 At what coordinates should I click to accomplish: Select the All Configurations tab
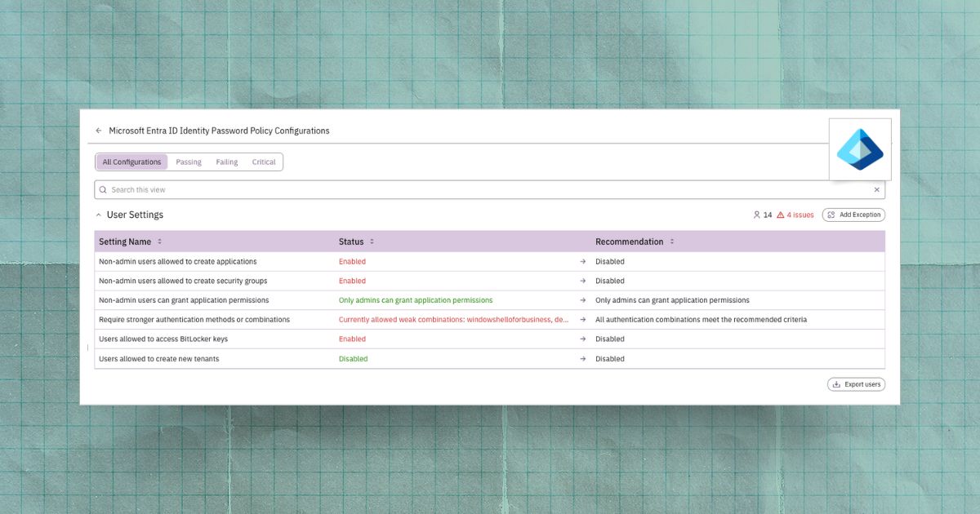click(131, 162)
